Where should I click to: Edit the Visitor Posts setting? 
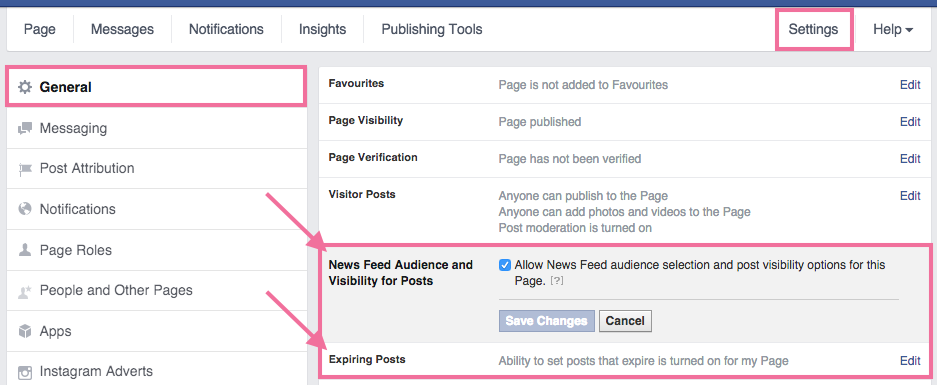[x=910, y=195]
